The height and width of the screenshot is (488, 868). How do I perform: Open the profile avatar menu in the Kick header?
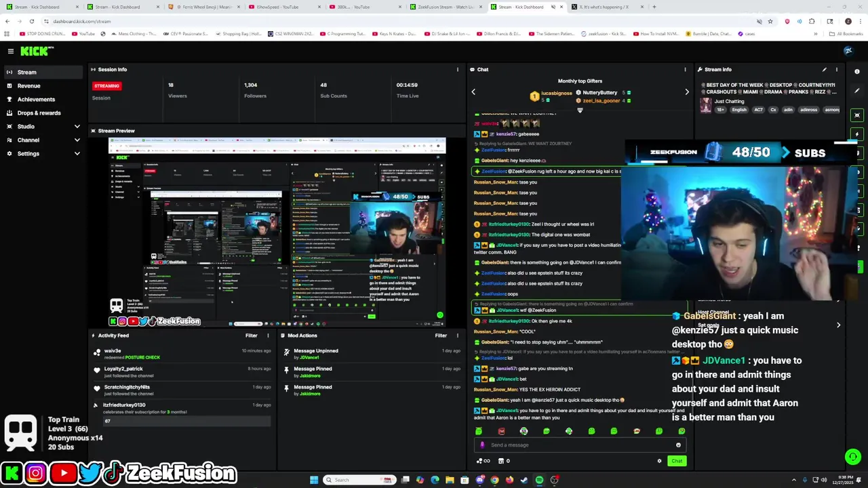848,51
